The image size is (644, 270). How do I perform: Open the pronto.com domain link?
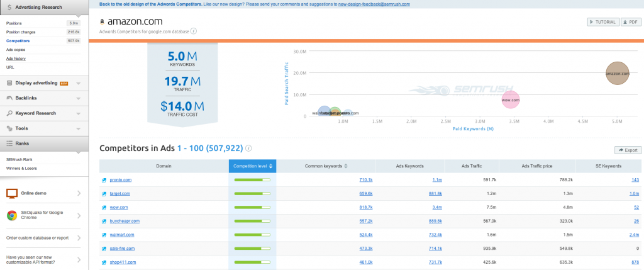coord(120,180)
